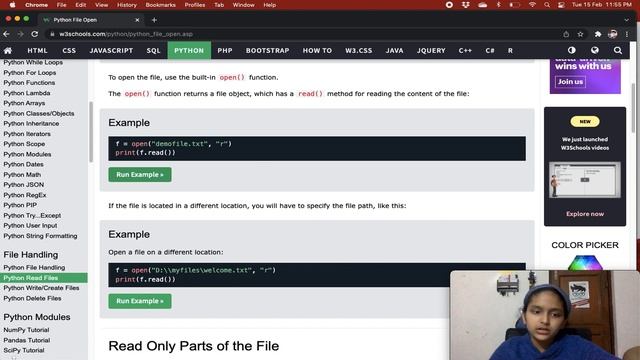The height and width of the screenshot is (360, 640).
Task: Bookmark this page with the star icon
Action: [x=580, y=34]
